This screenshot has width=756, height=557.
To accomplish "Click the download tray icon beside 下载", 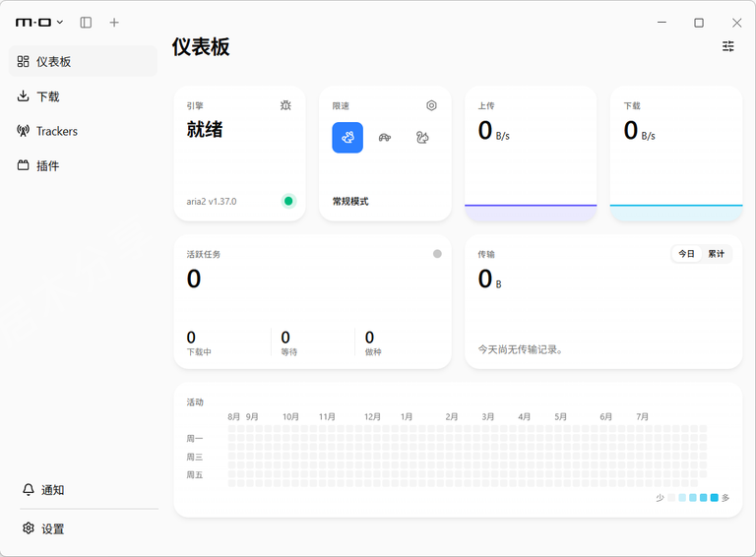I will (x=24, y=95).
